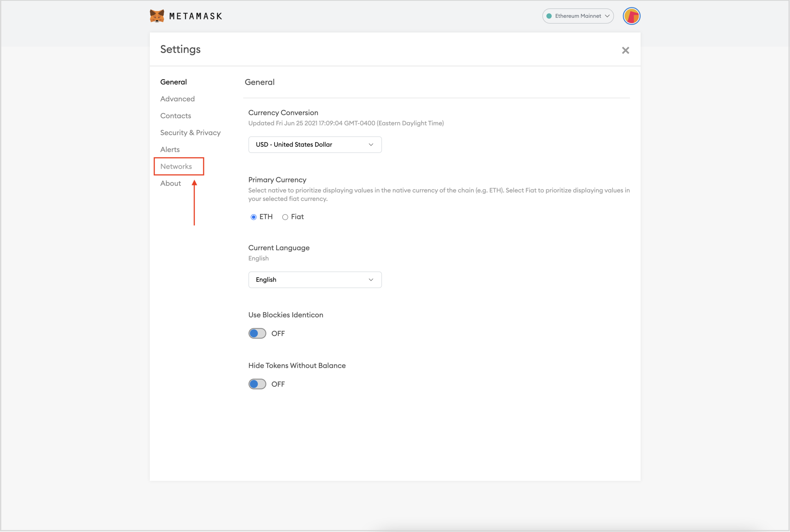This screenshot has height=532, width=790.
Task: Go to the Contacts settings tab
Action: pos(175,116)
